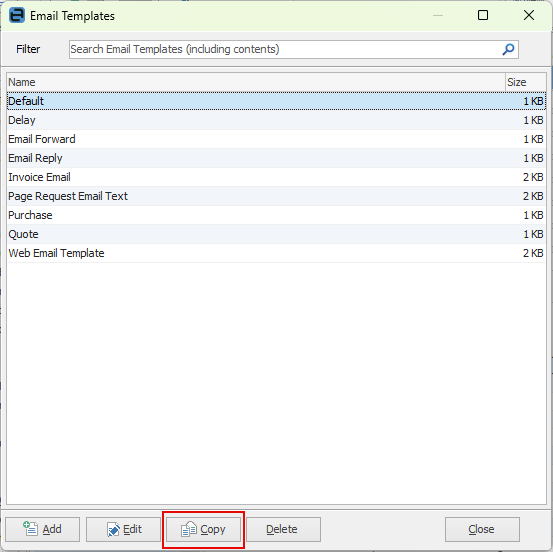Image resolution: width=553 pixels, height=552 pixels.
Task: Click the Edit button's pencil icon
Action: 113,529
